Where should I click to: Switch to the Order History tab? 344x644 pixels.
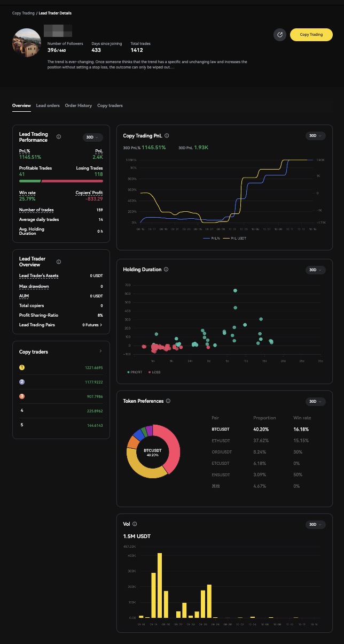point(78,106)
